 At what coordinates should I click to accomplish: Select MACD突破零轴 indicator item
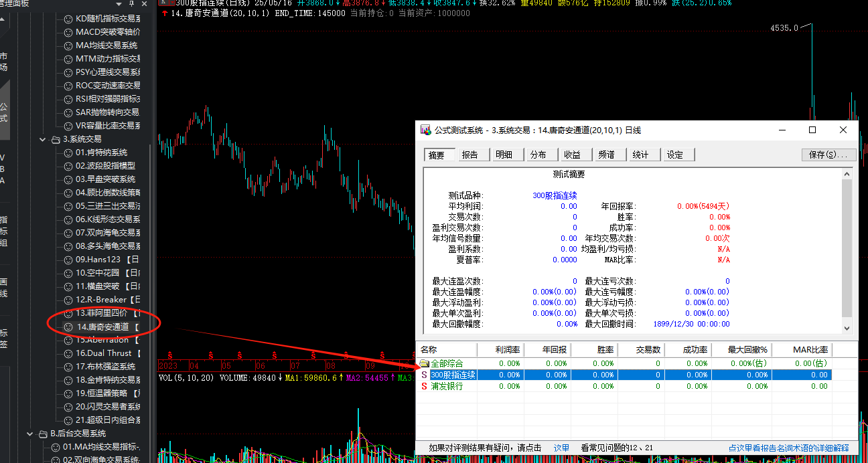tap(108, 32)
